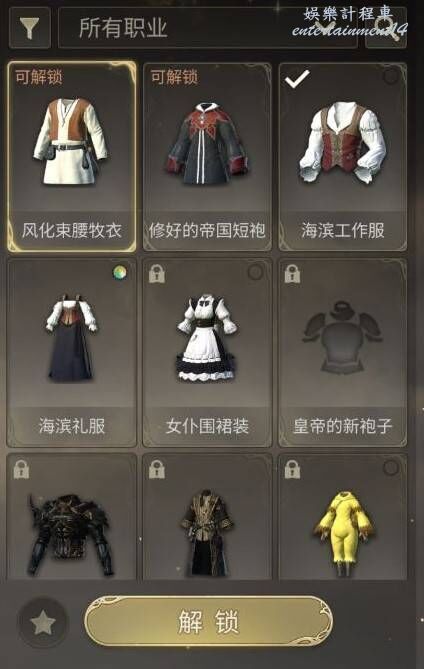Toggle the radio circle on 女仆围裙装

255,272
